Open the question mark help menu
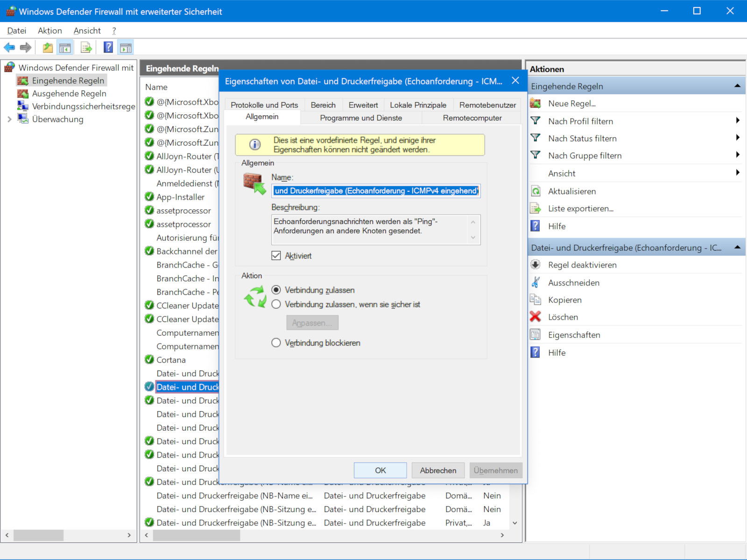Screen dimensions: 747x560 click(x=114, y=30)
